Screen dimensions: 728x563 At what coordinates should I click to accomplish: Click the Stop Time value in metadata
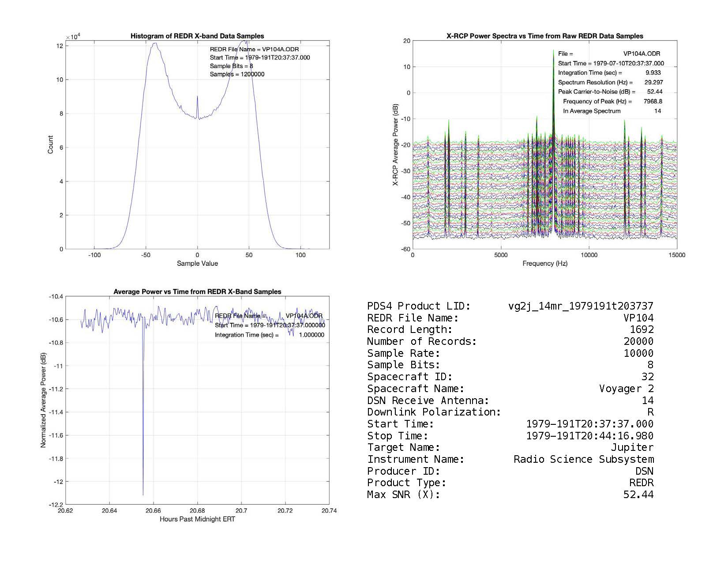point(589,436)
